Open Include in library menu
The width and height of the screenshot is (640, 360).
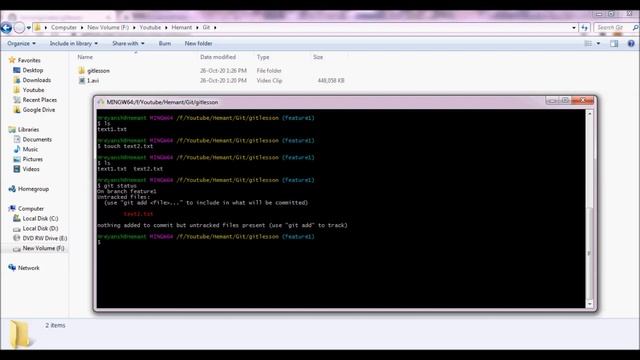click(73, 43)
